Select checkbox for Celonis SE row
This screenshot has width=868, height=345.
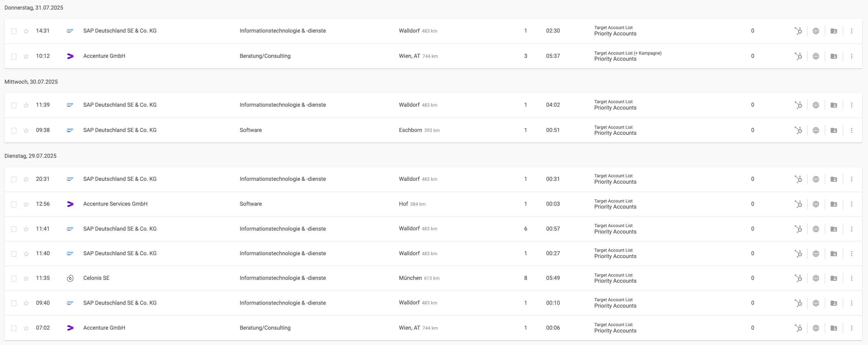(13, 278)
